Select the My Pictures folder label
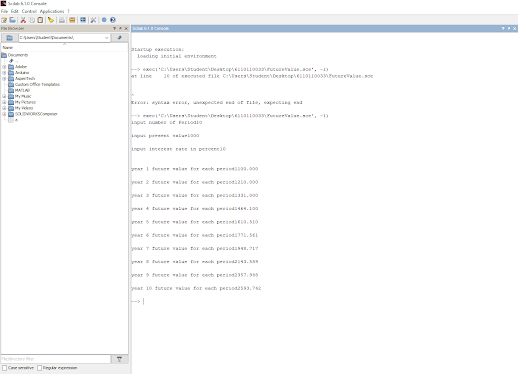The width and height of the screenshot is (518, 374). [x=25, y=102]
